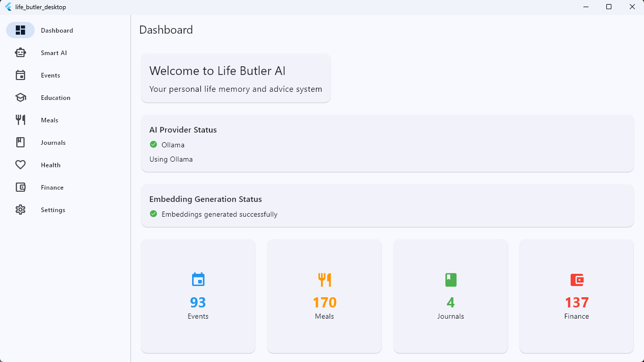Open the Smart AI robot icon

click(20, 53)
